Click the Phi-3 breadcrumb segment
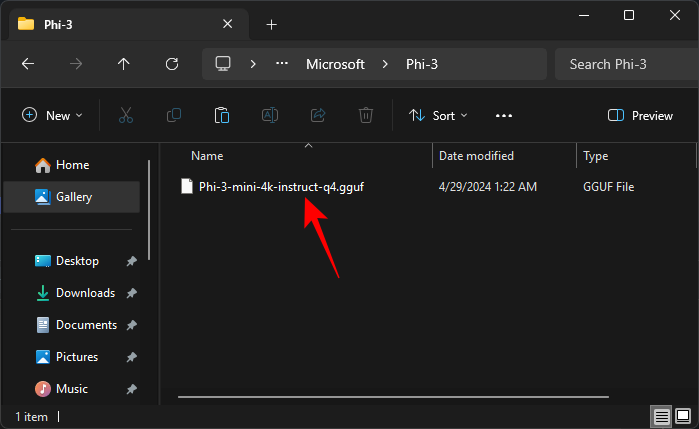 [x=422, y=64]
